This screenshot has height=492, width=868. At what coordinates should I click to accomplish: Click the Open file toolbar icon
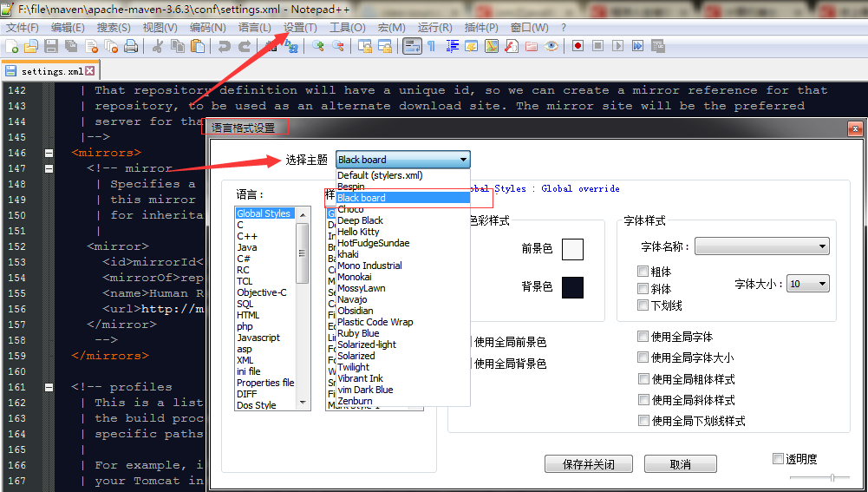click(x=31, y=47)
